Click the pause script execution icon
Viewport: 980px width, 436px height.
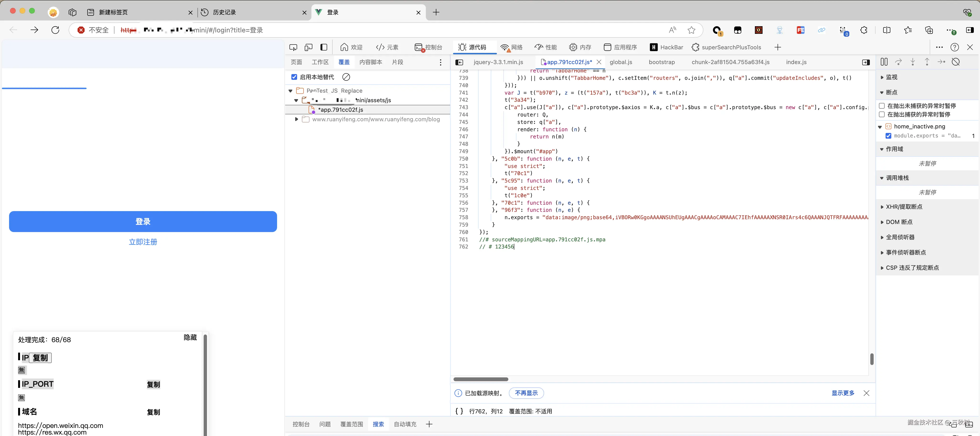[884, 62]
